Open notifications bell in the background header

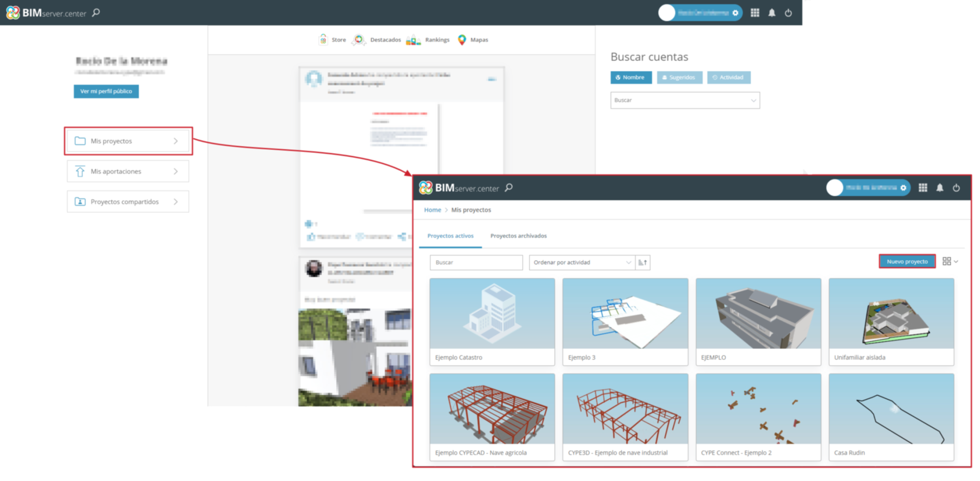click(x=772, y=13)
